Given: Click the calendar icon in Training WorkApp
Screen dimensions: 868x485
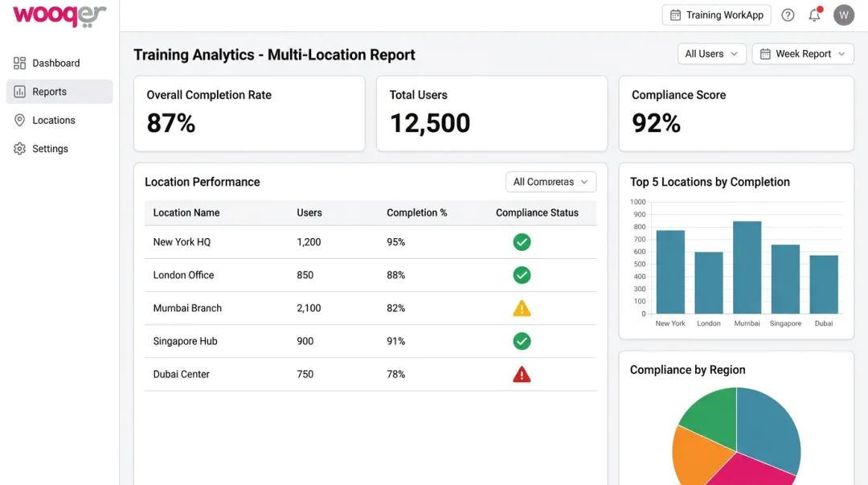Looking at the screenshot, I should click(675, 15).
